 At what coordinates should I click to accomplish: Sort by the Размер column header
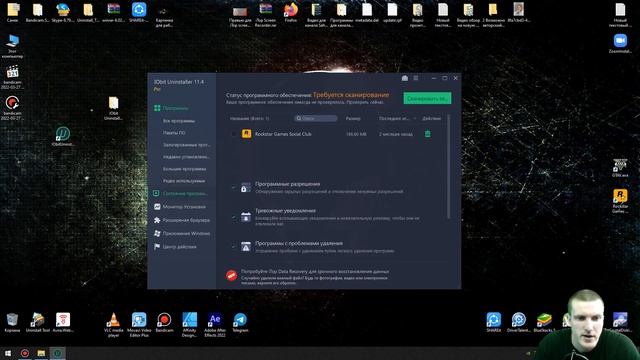353,118
